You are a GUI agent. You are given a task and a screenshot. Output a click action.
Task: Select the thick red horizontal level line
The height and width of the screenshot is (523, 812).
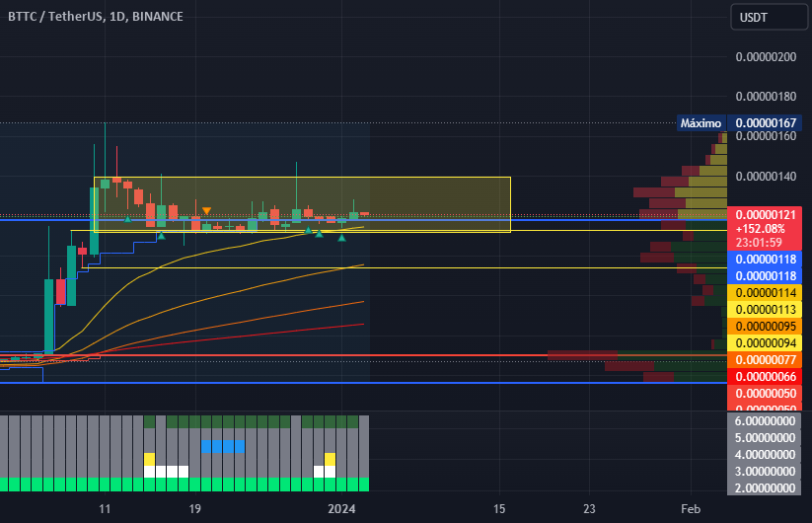click(x=362, y=356)
